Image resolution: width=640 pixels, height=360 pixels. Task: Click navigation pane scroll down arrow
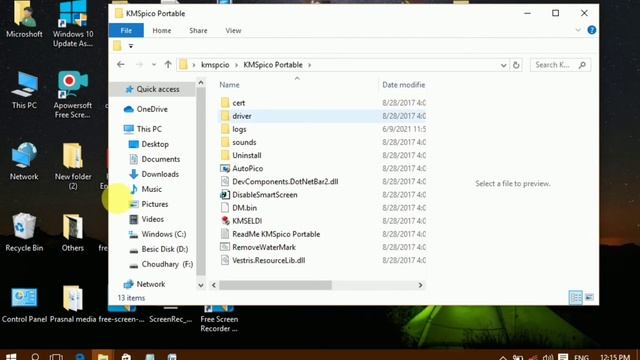coord(200,285)
